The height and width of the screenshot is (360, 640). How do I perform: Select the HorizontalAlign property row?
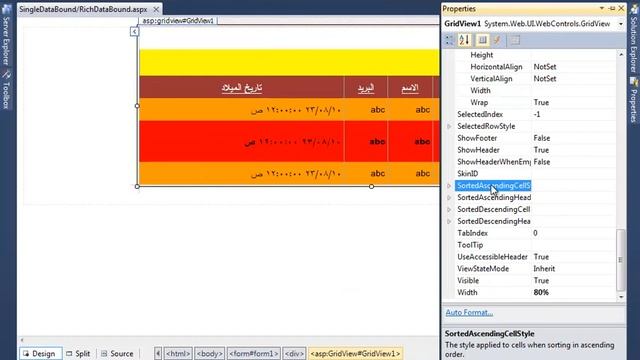pos(535,67)
